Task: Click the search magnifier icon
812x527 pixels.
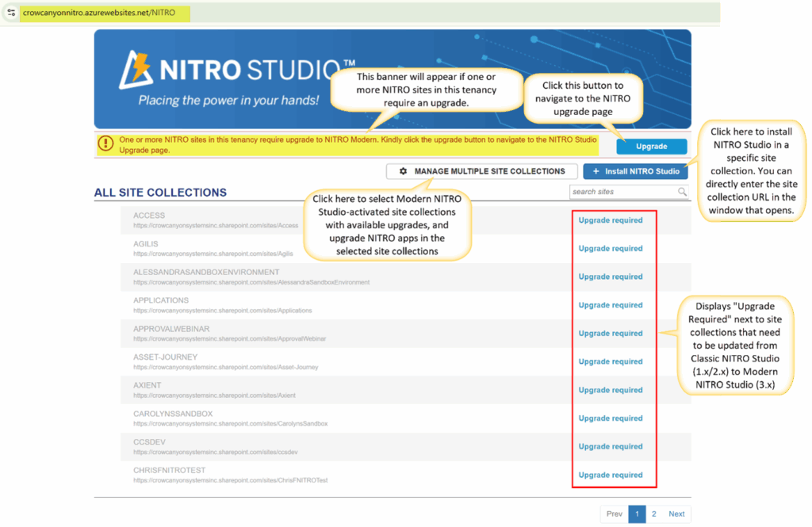Action: click(682, 192)
